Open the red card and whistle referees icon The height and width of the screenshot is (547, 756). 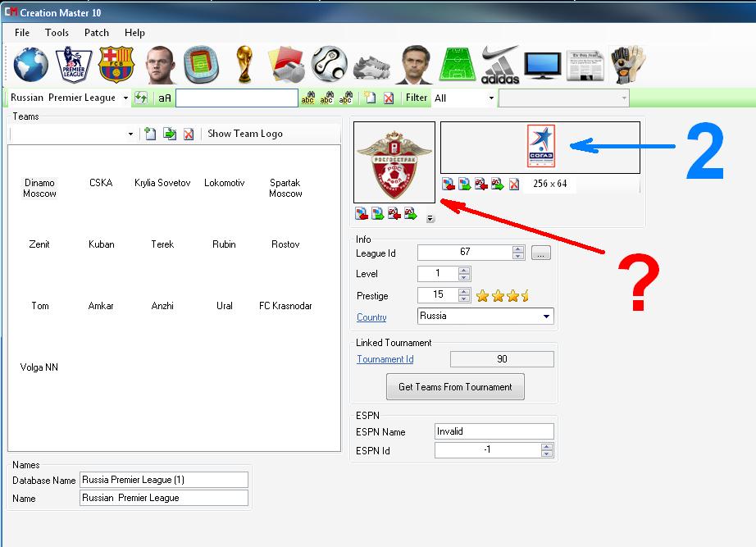[286, 64]
